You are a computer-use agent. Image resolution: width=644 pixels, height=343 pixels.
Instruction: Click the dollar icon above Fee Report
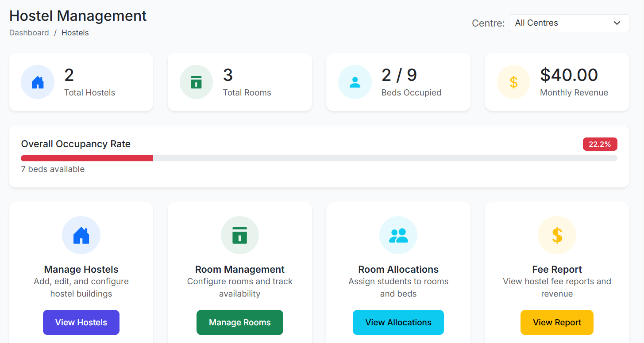tap(556, 235)
